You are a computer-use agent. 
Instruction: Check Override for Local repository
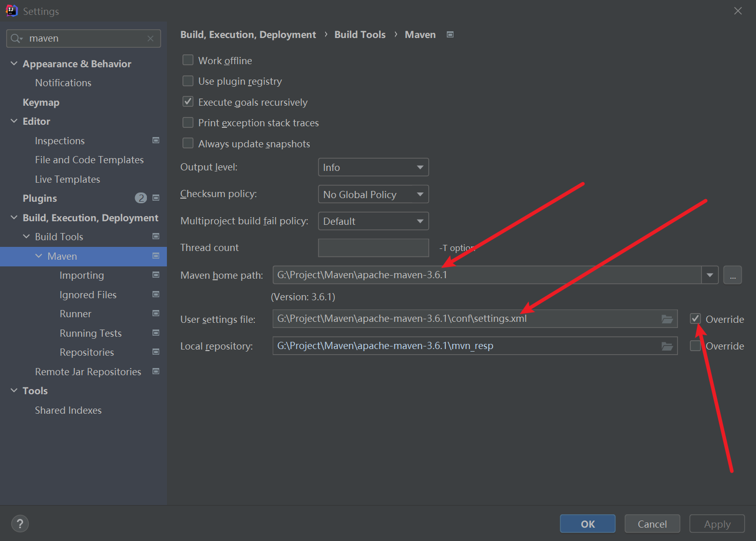pyautogui.click(x=695, y=345)
